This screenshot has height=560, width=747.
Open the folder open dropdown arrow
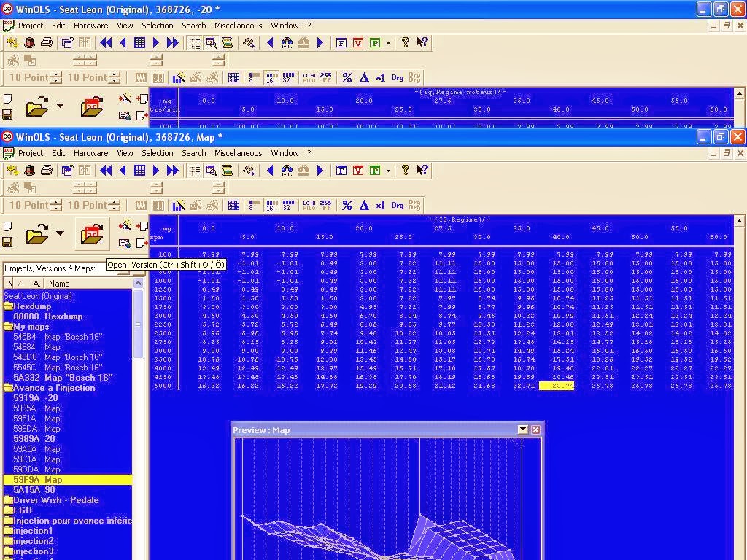(60, 233)
